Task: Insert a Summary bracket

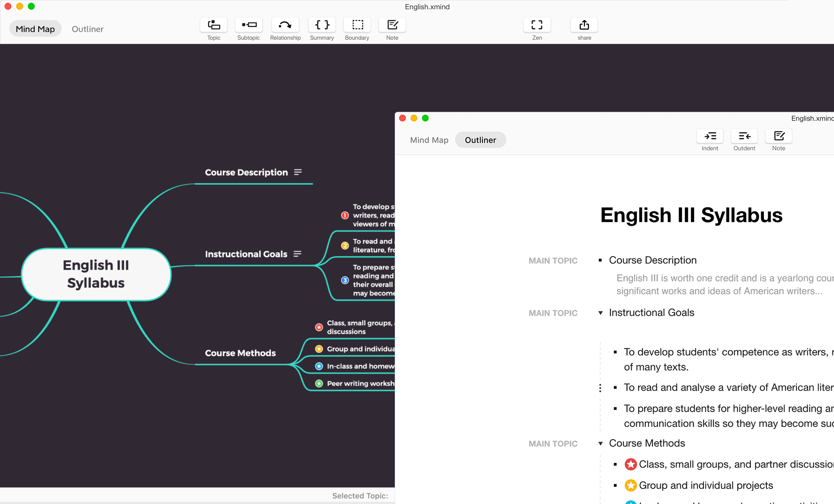Action: pos(322,25)
